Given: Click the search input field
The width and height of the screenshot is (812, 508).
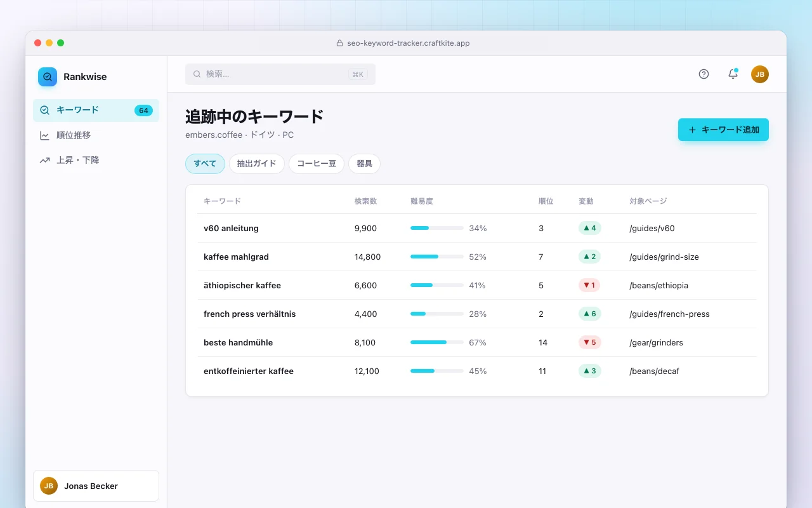Looking at the screenshot, I should (280, 74).
